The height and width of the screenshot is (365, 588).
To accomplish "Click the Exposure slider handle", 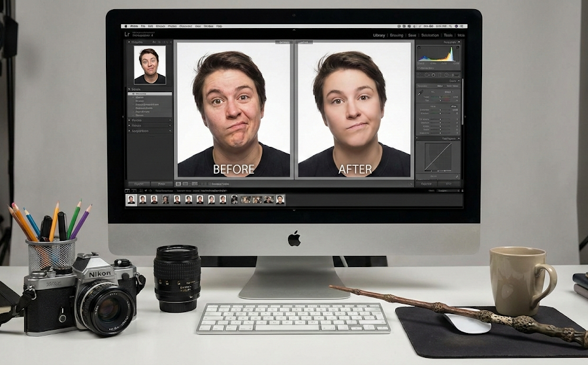I will pos(440,110).
